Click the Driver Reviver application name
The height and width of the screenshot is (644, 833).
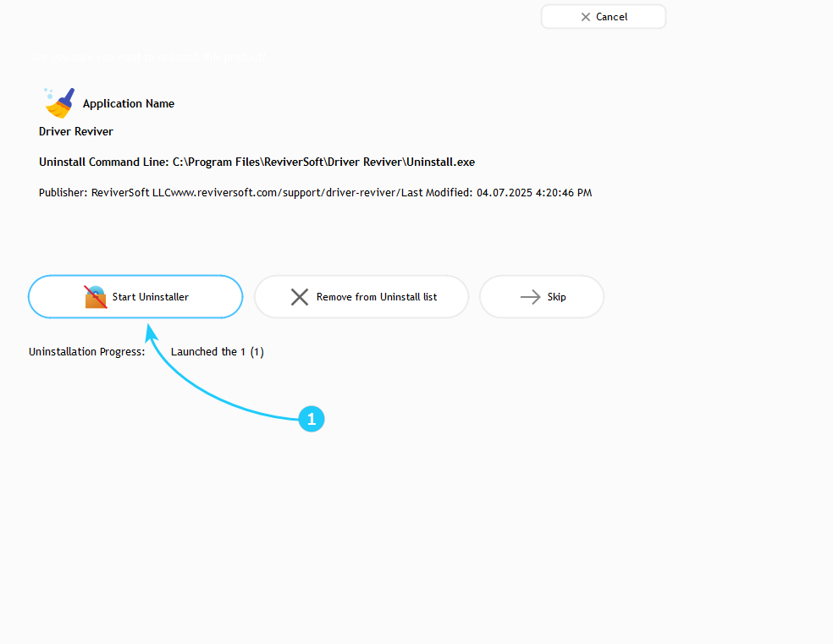(x=76, y=132)
